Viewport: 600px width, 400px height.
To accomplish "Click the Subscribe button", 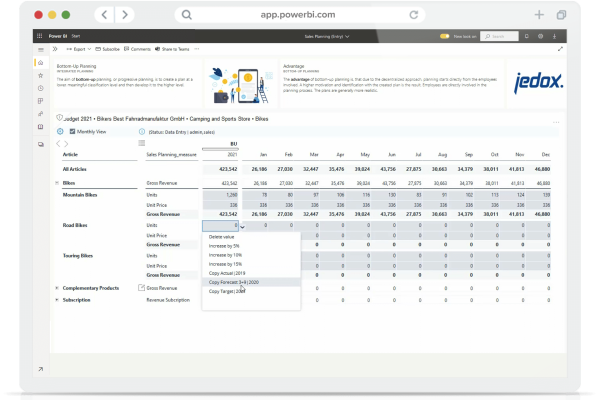I will pos(108,49).
